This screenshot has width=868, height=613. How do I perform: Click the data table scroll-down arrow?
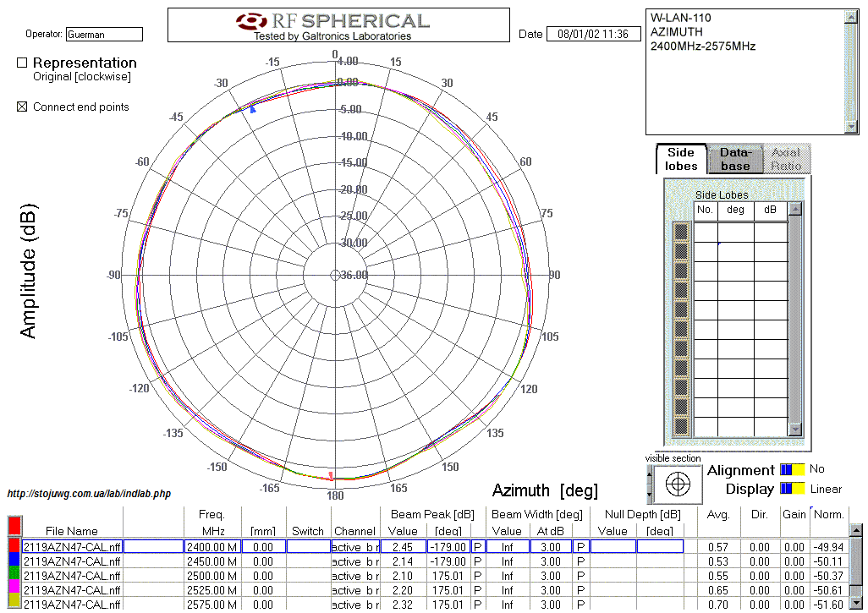(x=856, y=603)
